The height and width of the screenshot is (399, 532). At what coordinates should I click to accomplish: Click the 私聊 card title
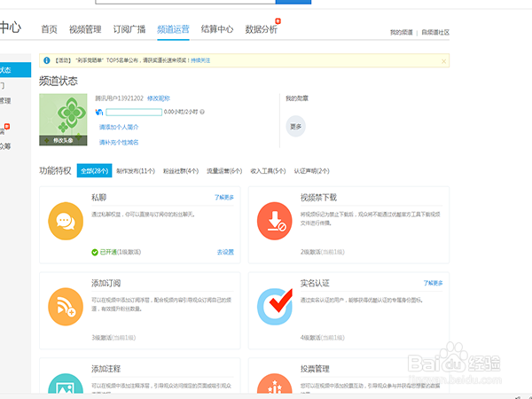[98, 198]
